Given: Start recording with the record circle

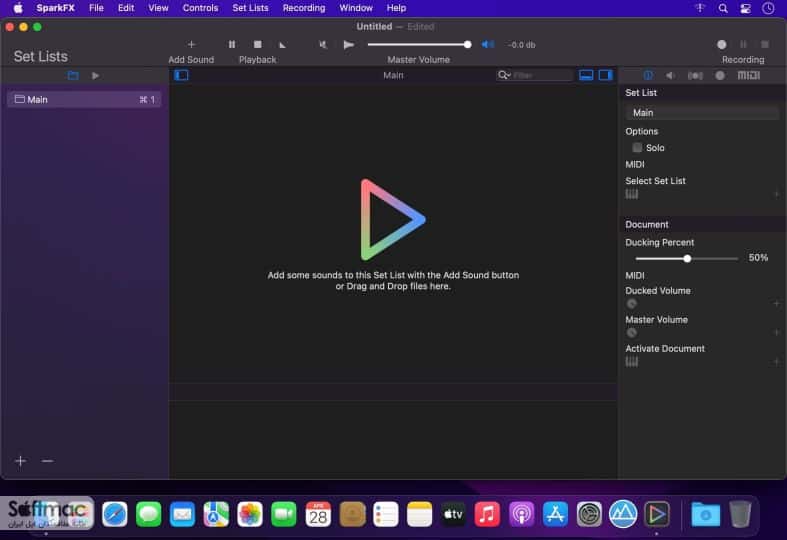Looking at the screenshot, I should (x=721, y=45).
